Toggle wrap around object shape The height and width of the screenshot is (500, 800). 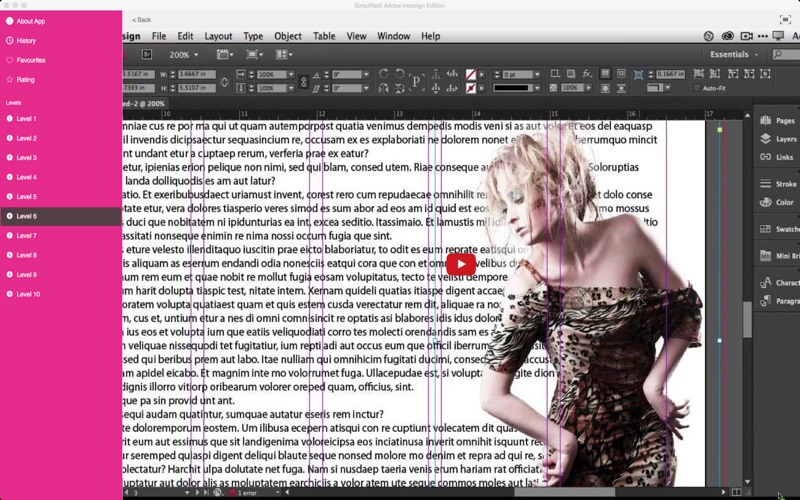pos(605,88)
